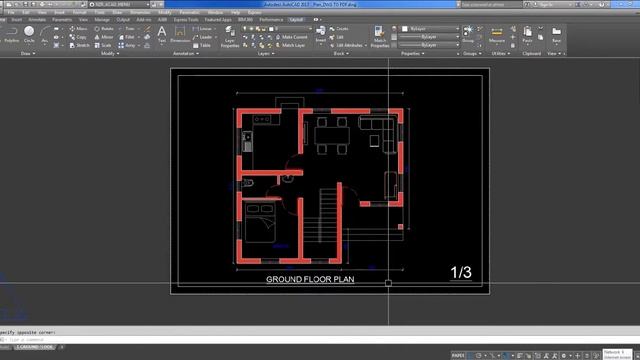Open Layer Properties manager

pos(230,37)
